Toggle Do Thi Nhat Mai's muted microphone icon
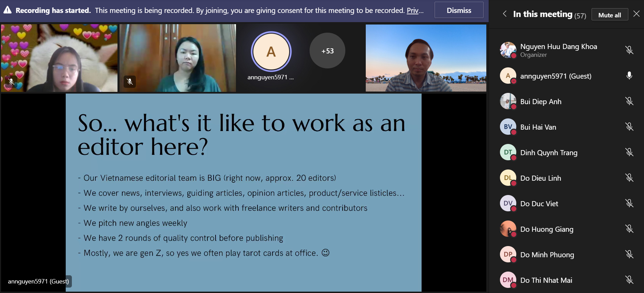This screenshot has height=293, width=644. [629, 280]
